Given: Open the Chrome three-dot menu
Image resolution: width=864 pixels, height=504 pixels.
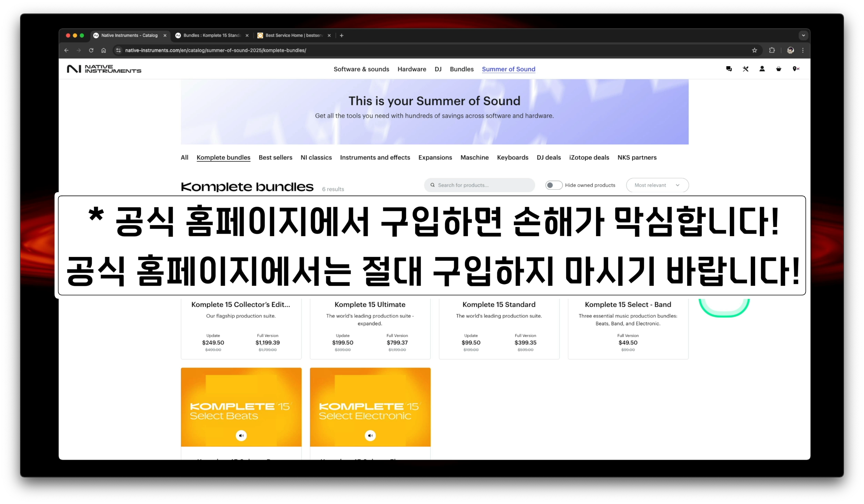Looking at the screenshot, I should (x=803, y=50).
